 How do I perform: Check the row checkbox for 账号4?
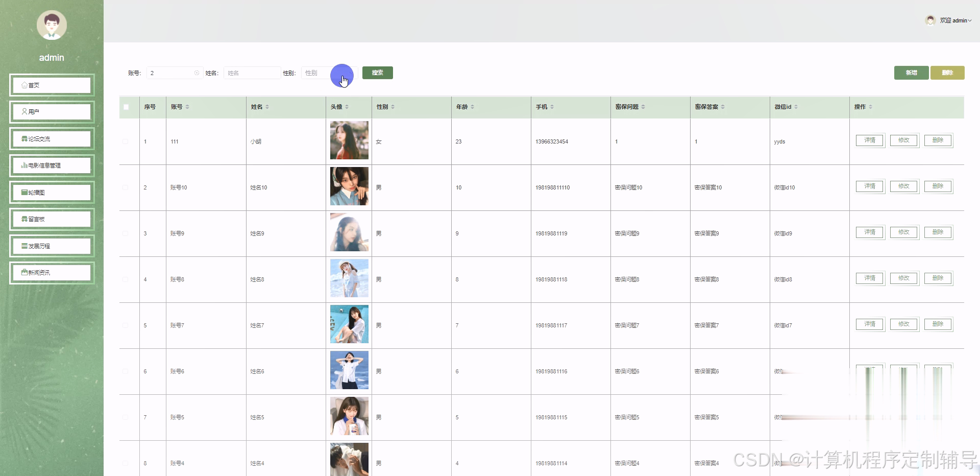tap(126, 463)
